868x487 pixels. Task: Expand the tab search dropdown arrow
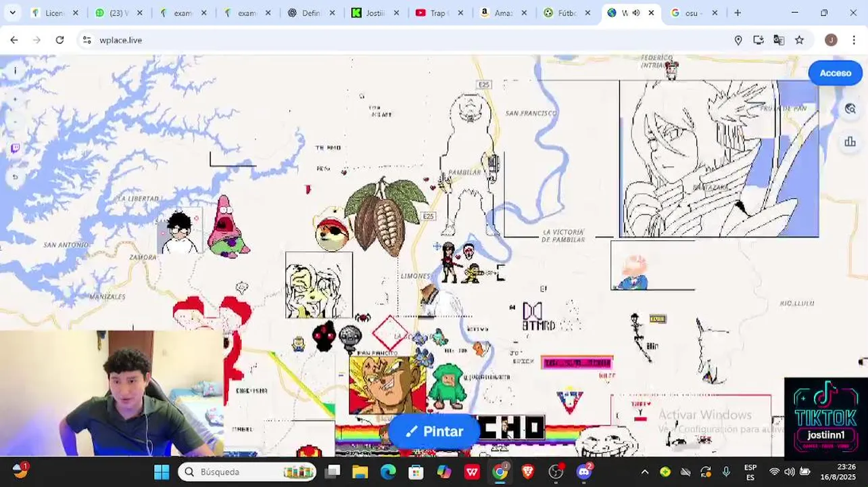tap(12, 13)
